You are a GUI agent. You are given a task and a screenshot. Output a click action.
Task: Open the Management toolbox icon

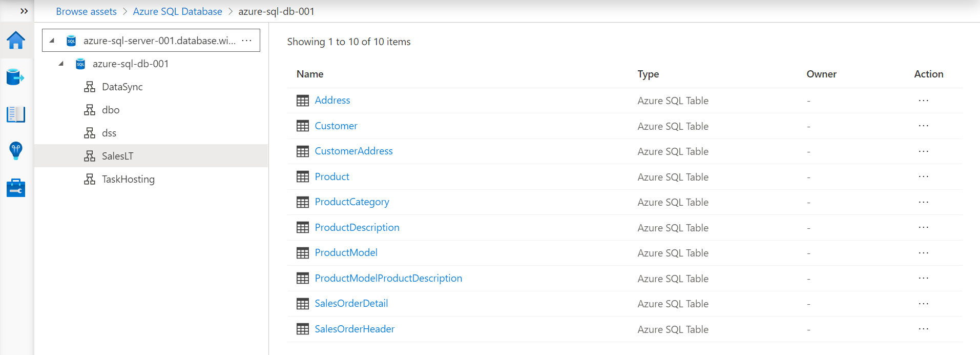pyautogui.click(x=16, y=188)
